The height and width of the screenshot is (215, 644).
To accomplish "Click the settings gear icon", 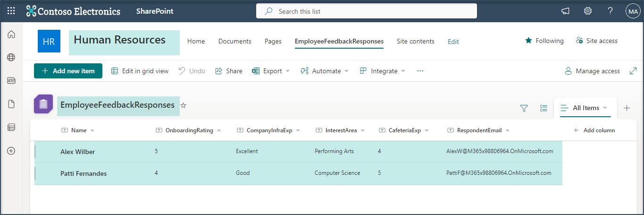I will point(588,11).
